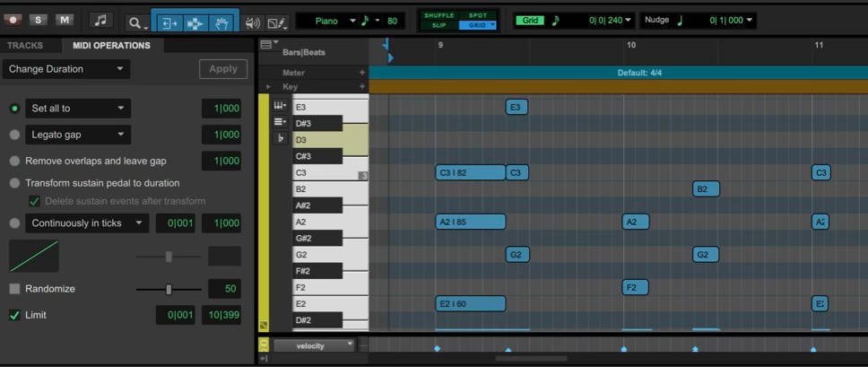Click the record enable button

(x=13, y=20)
